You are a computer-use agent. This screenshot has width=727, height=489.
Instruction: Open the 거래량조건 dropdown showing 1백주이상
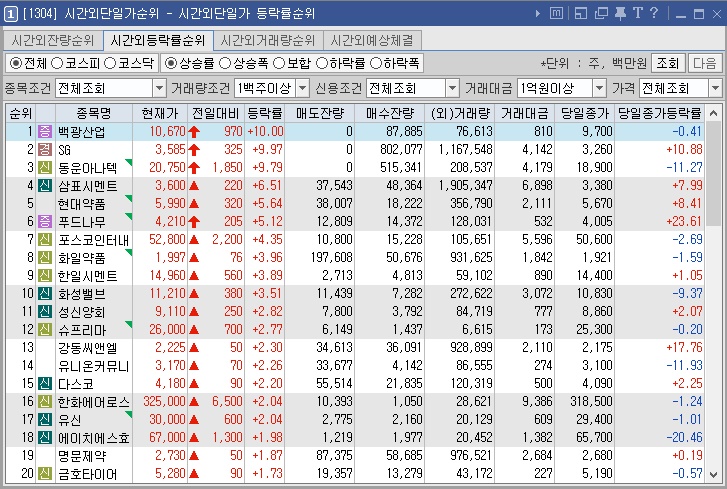272,88
